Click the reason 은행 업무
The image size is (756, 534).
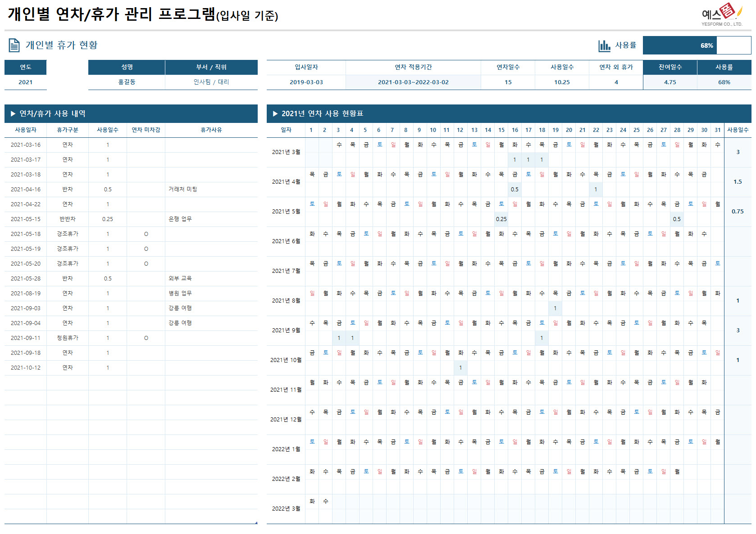[180, 219]
